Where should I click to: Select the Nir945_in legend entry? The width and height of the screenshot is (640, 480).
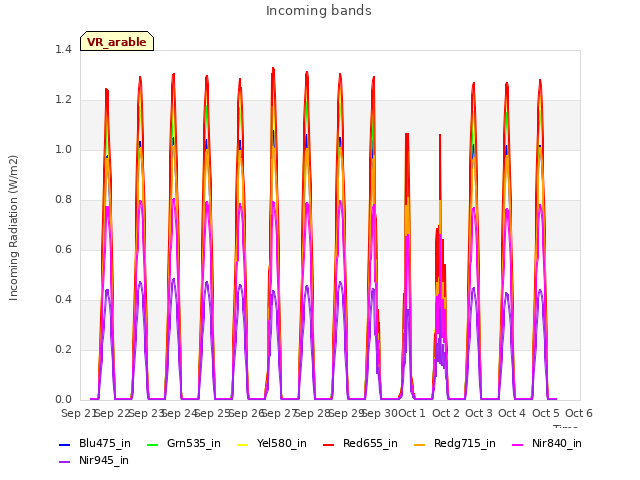click(x=94, y=460)
